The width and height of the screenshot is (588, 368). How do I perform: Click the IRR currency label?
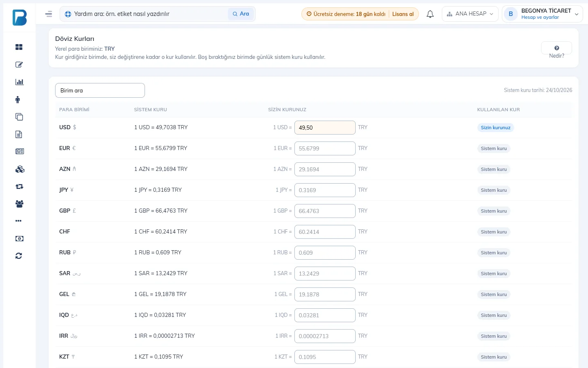coord(64,336)
